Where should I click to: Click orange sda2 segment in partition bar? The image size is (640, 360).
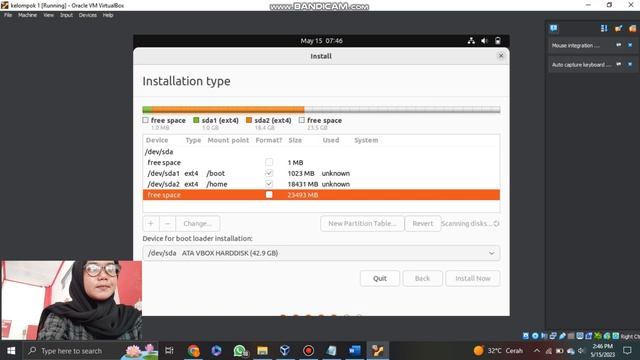pyautogui.click(x=228, y=109)
